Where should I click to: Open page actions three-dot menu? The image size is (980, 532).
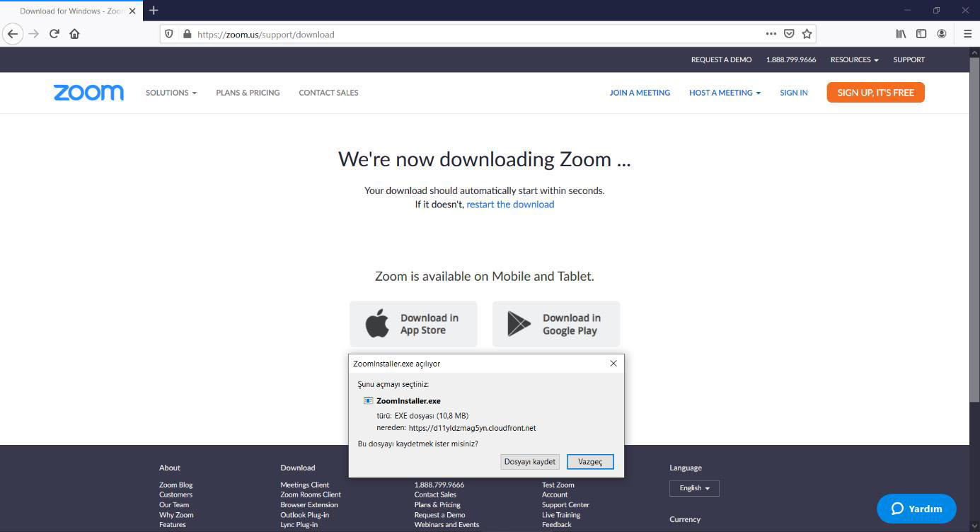point(771,34)
